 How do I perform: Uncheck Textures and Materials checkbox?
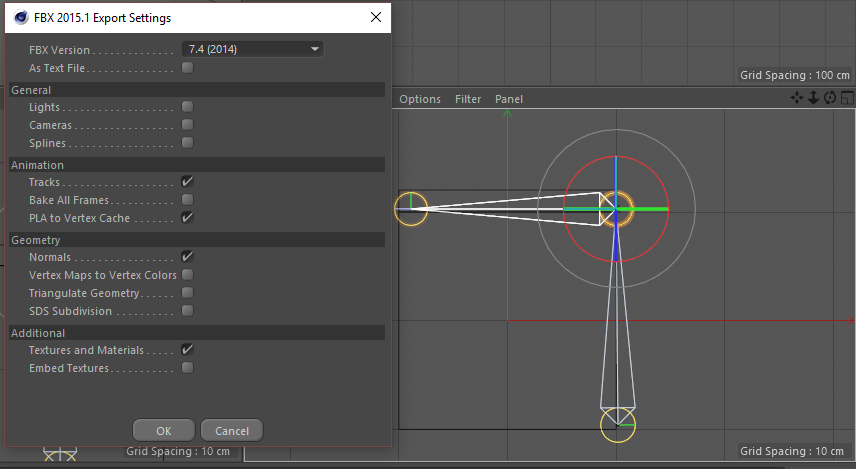[187, 349]
